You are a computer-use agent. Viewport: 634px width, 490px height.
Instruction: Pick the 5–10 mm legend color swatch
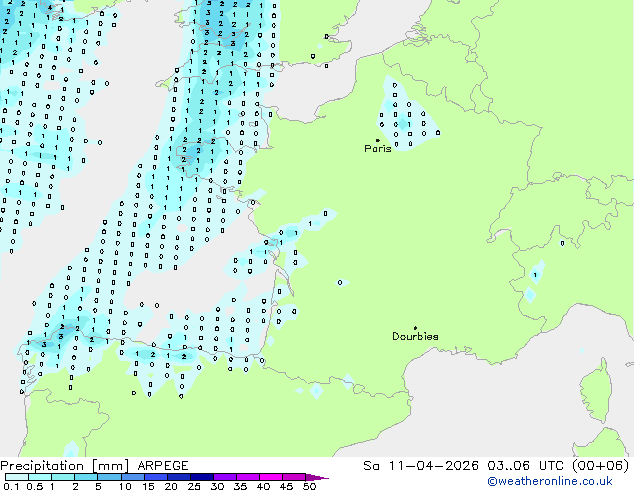[109, 477]
